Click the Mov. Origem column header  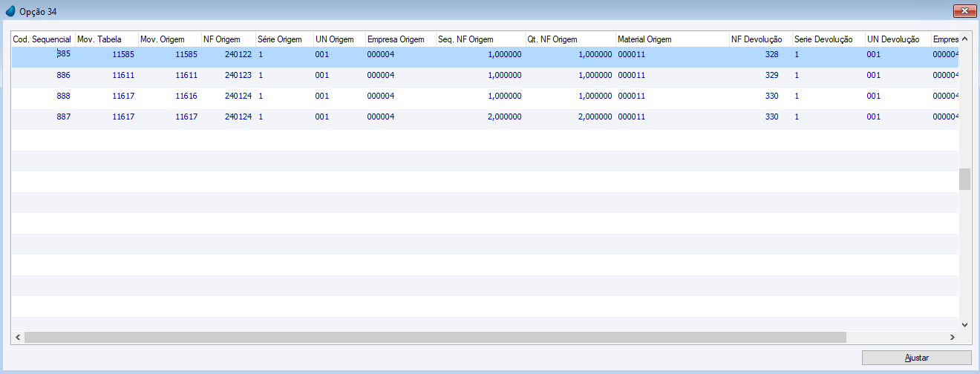(169, 39)
